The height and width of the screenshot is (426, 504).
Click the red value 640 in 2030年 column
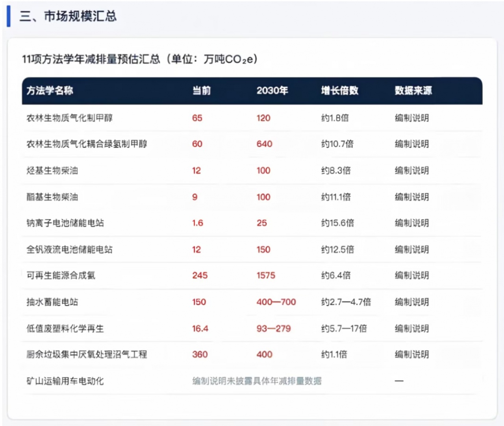pyautogui.click(x=265, y=144)
